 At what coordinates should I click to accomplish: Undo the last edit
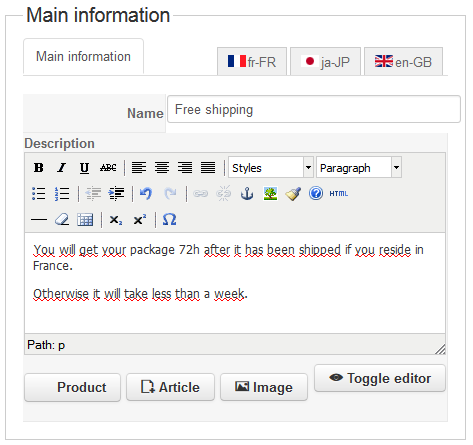point(146,193)
